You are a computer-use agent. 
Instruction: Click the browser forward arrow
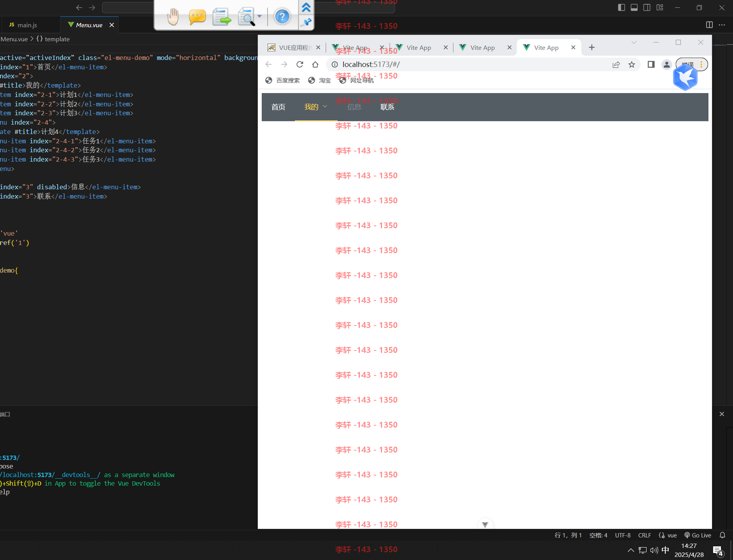pyautogui.click(x=284, y=64)
